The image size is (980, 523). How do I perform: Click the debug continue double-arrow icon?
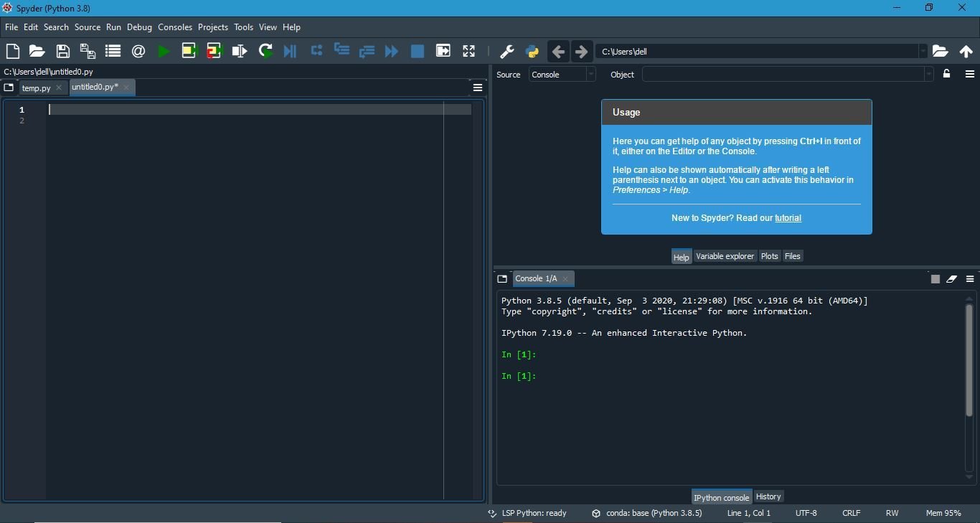point(392,51)
